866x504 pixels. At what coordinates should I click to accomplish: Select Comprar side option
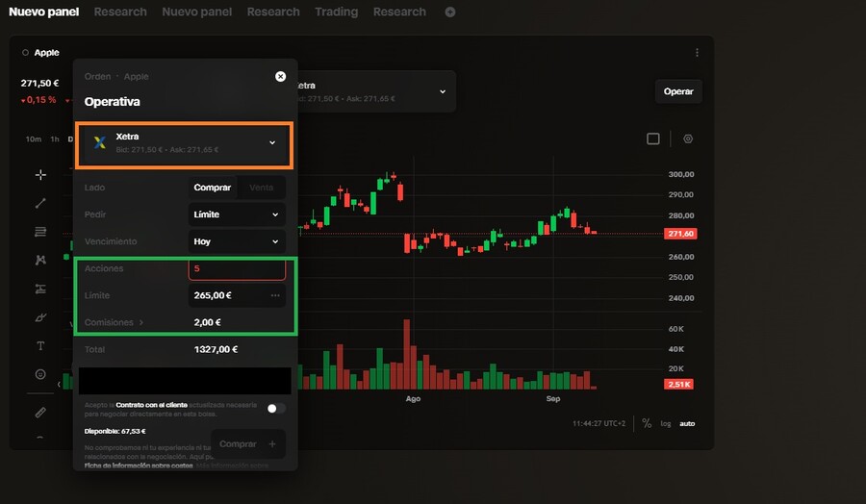pos(212,188)
